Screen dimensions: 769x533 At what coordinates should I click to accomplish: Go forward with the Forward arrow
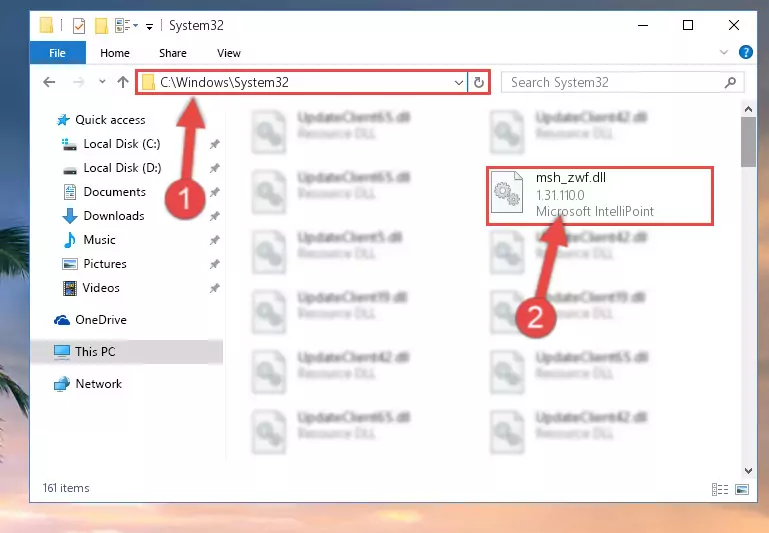click(78, 82)
